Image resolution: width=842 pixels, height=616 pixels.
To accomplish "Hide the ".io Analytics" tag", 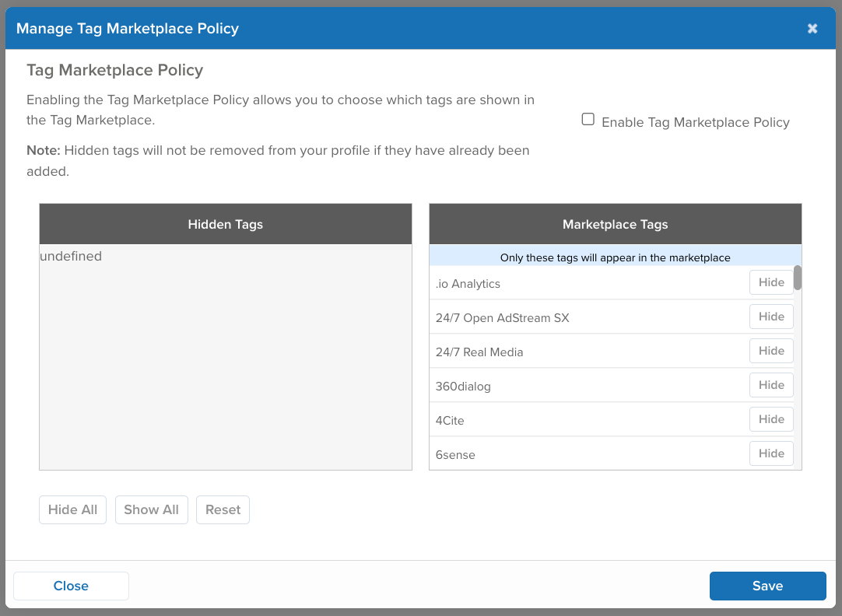I will pyautogui.click(x=771, y=282).
